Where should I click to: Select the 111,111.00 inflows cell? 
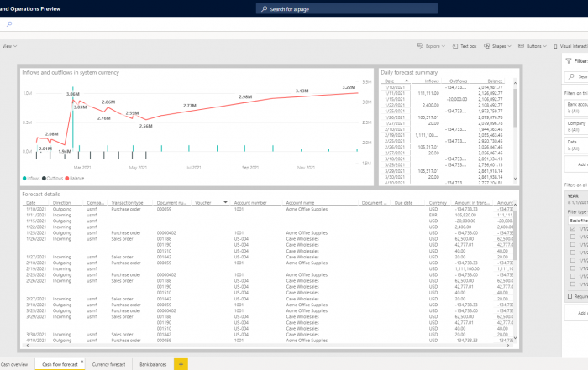click(x=428, y=93)
